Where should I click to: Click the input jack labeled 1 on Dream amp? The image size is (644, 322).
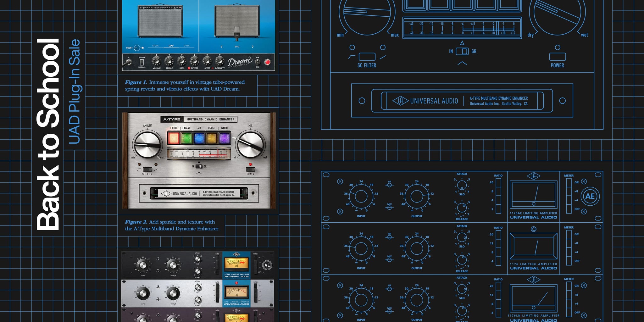pos(129,62)
